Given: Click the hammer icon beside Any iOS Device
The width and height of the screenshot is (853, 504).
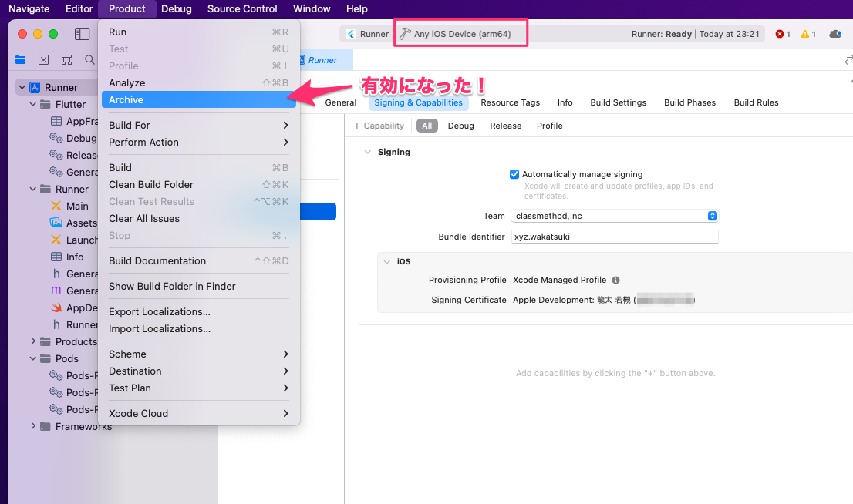Looking at the screenshot, I should click(405, 34).
